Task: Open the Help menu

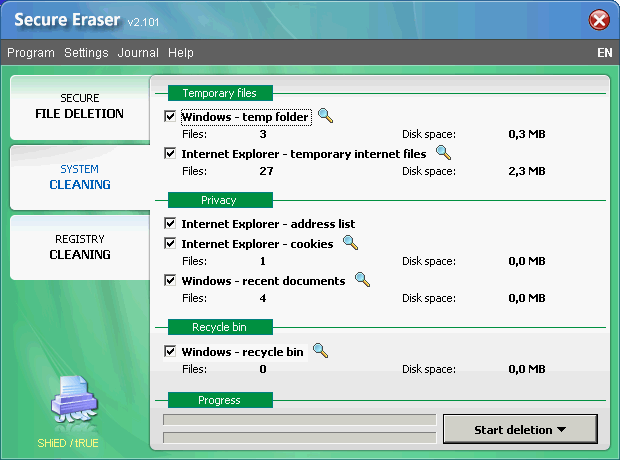Action: click(x=181, y=53)
